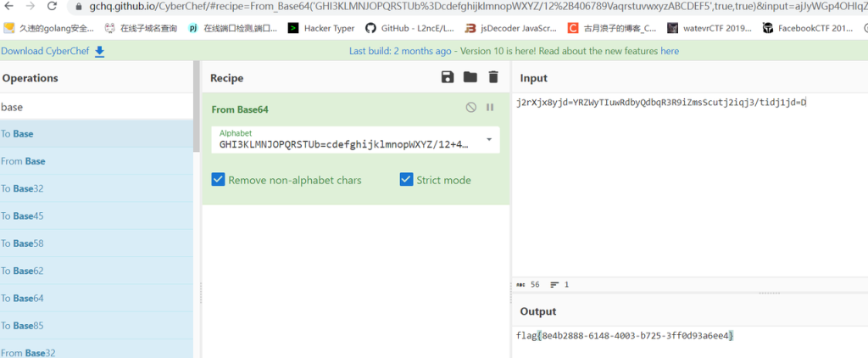The image size is (868, 358).
Task: Click the Download CyberChef arrow icon
Action: tap(100, 51)
